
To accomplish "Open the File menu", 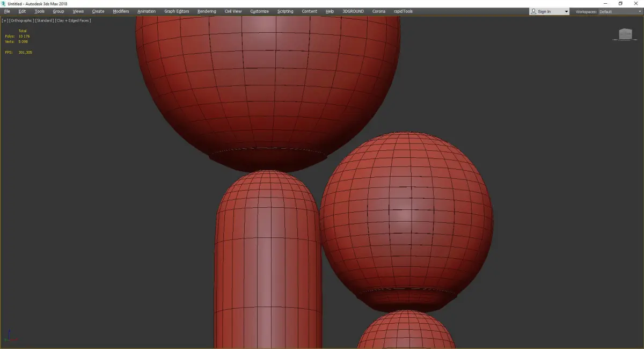I will [7, 11].
